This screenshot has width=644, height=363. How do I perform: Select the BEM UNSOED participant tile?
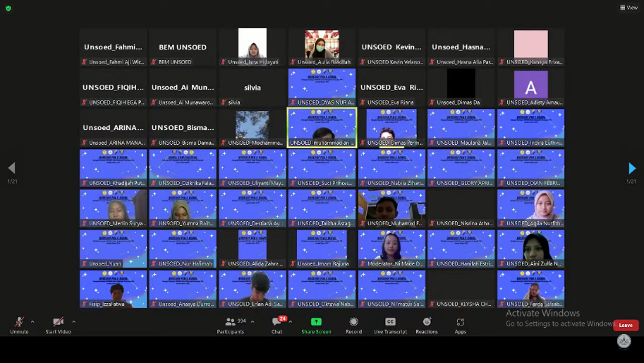183,47
